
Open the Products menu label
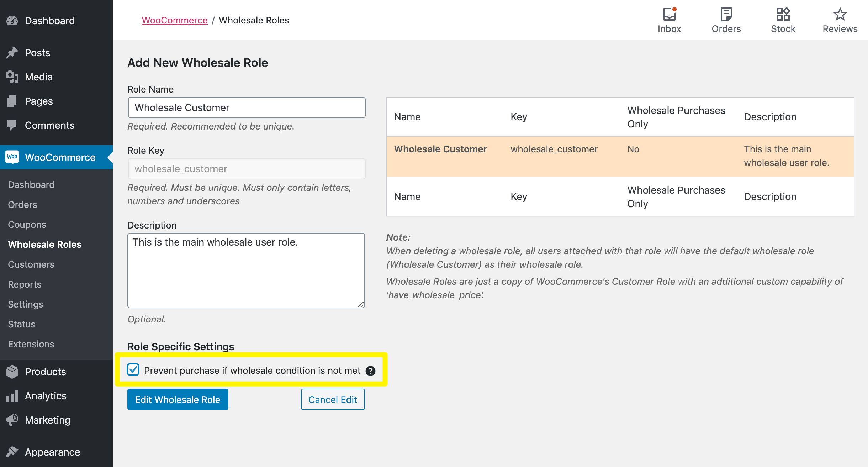(46, 372)
